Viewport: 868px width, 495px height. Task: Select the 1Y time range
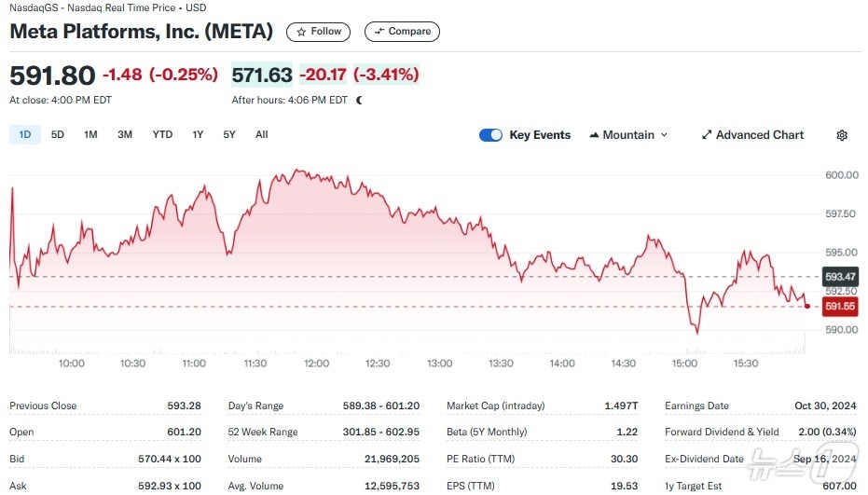coord(198,134)
